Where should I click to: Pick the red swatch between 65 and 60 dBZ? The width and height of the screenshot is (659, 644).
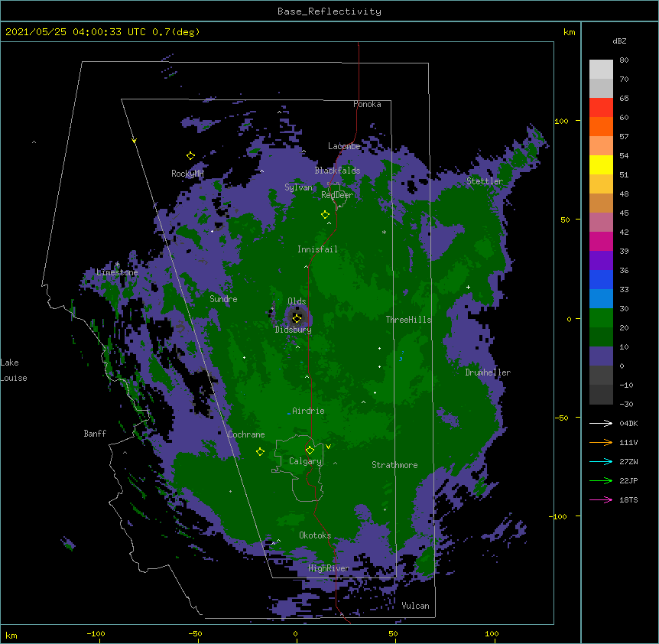pyautogui.click(x=601, y=108)
